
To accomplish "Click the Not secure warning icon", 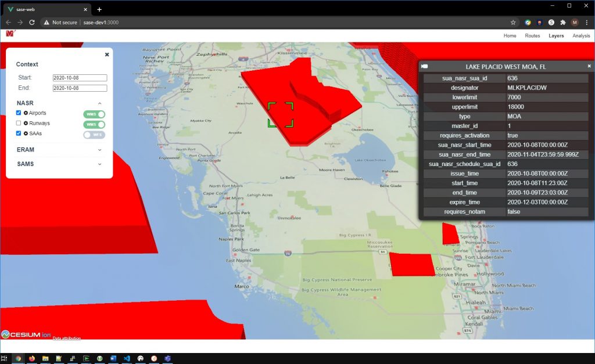I will click(46, 23).
